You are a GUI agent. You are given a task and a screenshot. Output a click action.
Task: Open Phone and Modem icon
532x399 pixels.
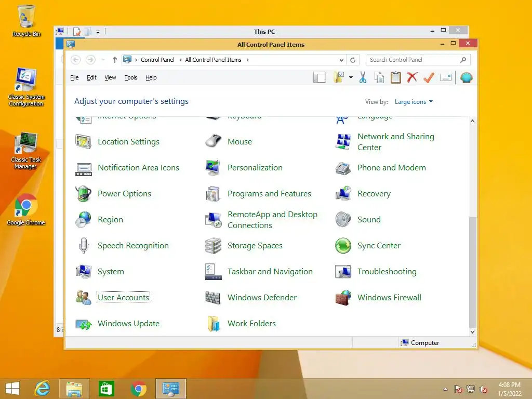pos(343,168)
